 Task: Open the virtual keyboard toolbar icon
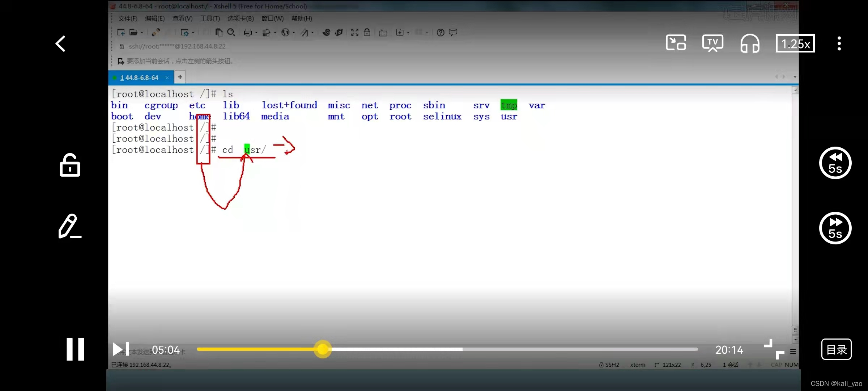click(x=383, y=33)
